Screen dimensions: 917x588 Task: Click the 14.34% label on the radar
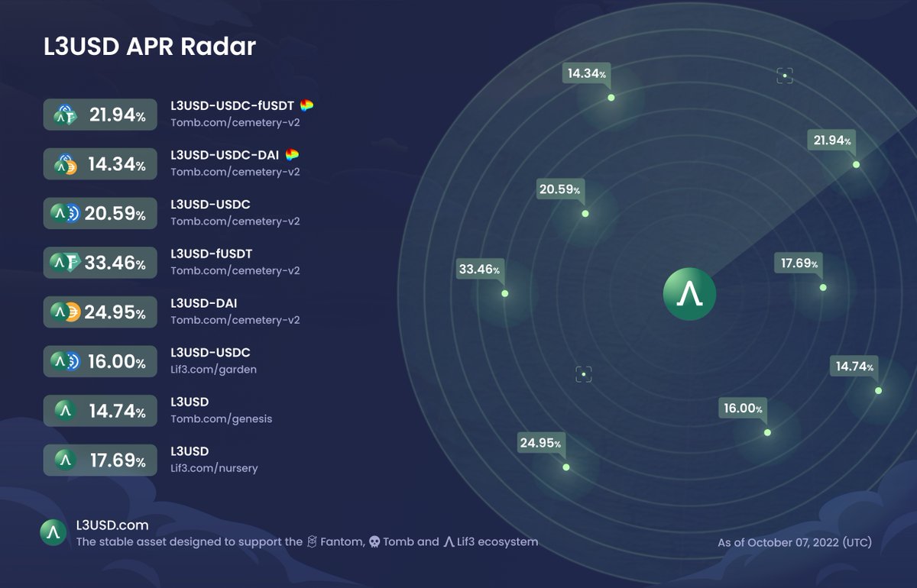point(587,73)
